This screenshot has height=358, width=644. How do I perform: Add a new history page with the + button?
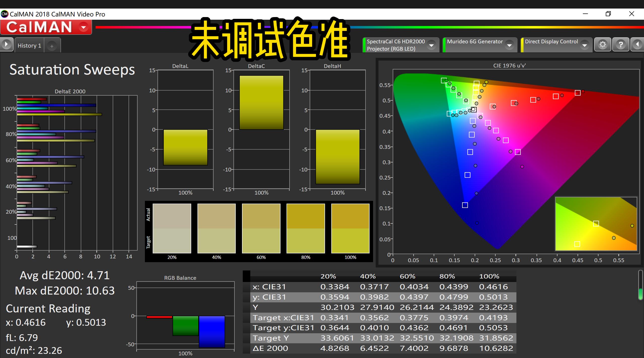(52, 46)
